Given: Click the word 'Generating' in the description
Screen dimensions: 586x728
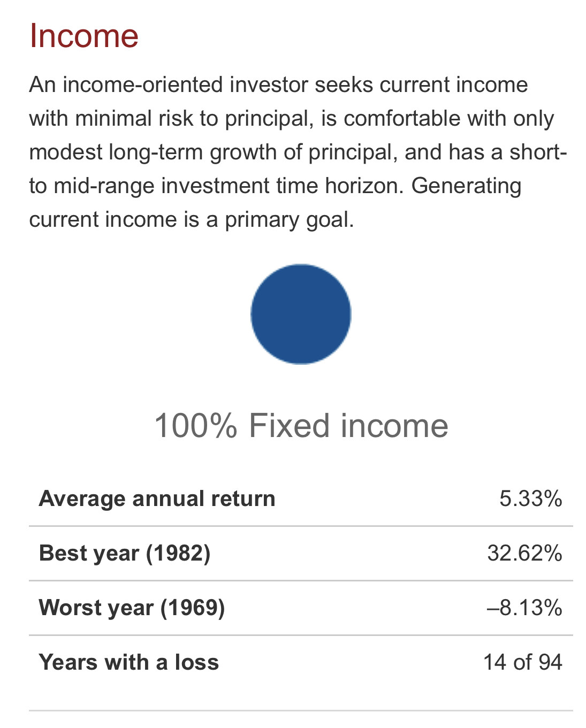Looking at the screenshot, I should pos(467,186).
